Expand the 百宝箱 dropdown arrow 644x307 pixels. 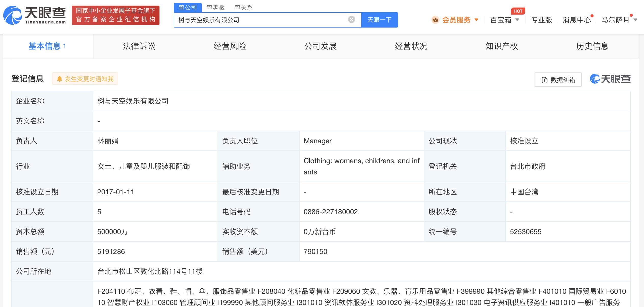click(517, 20)
